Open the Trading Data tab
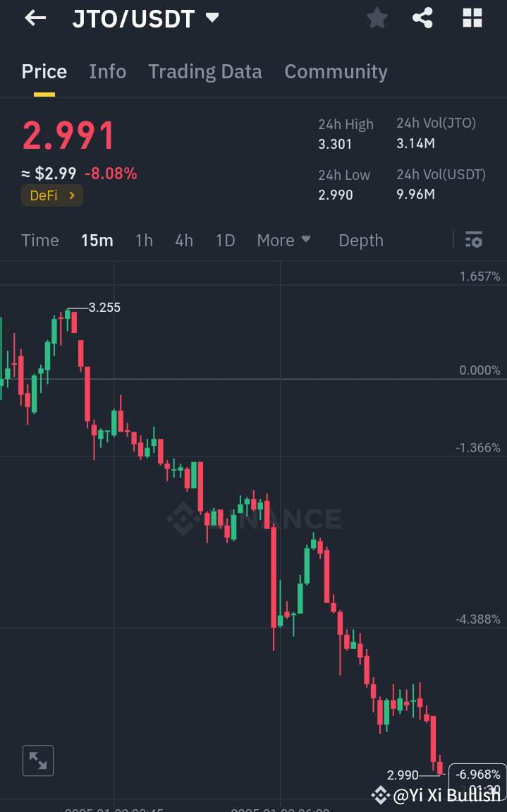 pyautogui.click(x=205, y=71)
